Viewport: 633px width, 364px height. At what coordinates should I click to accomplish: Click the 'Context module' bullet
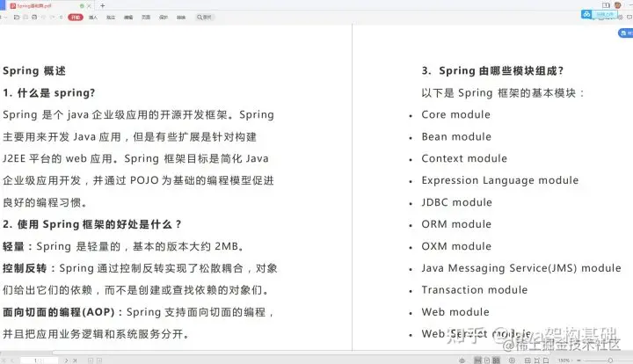[464, 158]
